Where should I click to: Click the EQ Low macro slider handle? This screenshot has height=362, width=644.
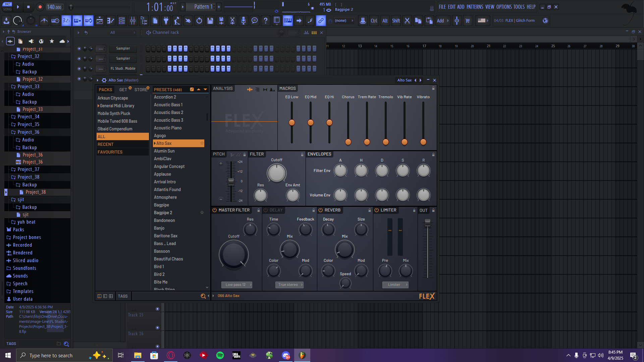pyautogui.click(x=292, y=123)
